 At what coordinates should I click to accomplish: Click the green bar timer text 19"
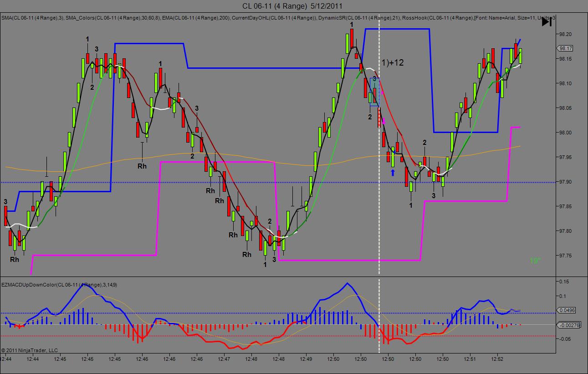click(x=535, y=261)
